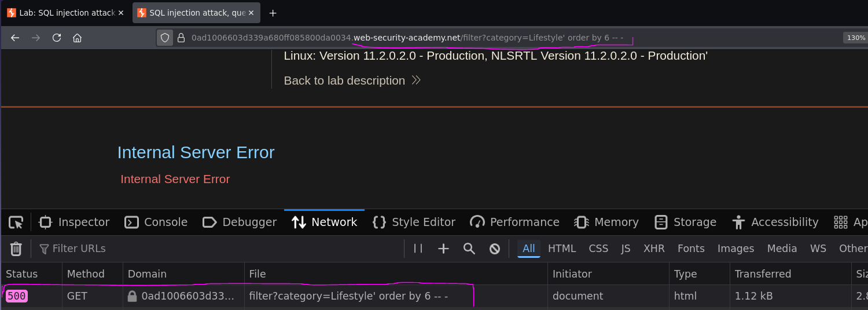
Task: Click the 'html' type cell
Action: coord(699,296)
